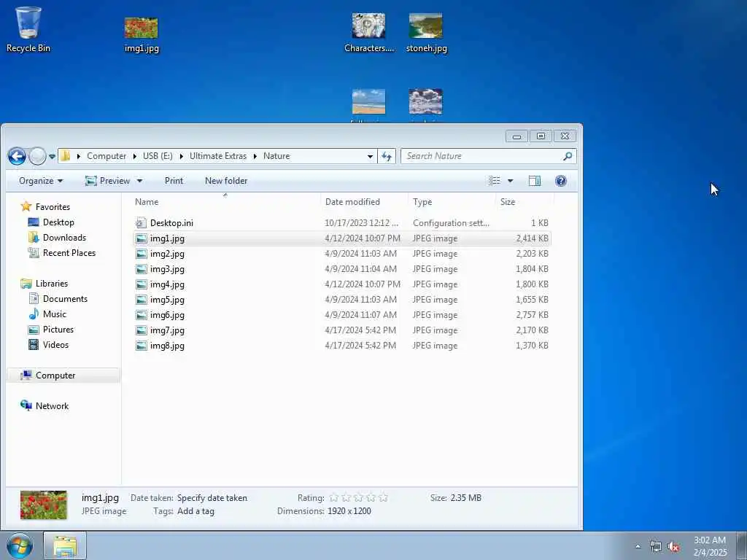Go back with the Explorer Back arrow
Screen dimensions: 747x560
pos(17,156)
